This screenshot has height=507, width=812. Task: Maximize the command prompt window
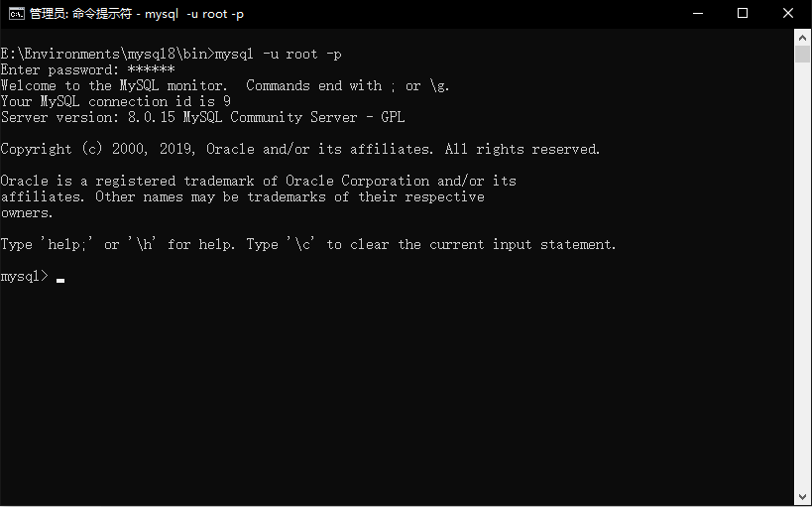743,14
